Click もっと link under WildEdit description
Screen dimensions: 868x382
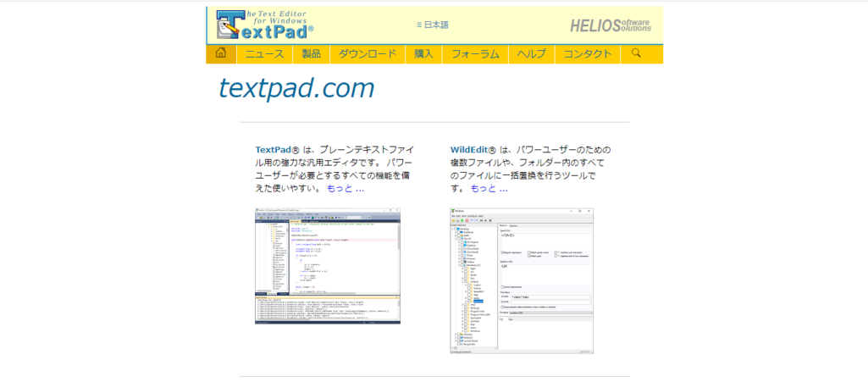point(489,188)
